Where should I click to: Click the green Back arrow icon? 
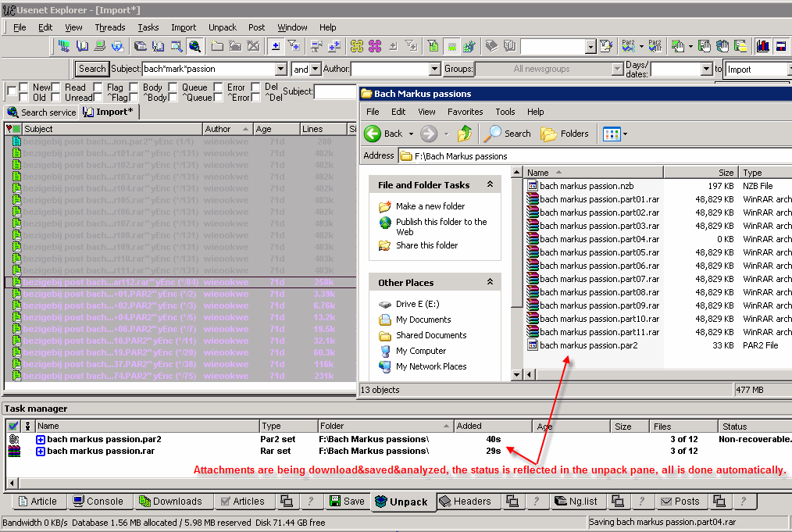point(373,134)
